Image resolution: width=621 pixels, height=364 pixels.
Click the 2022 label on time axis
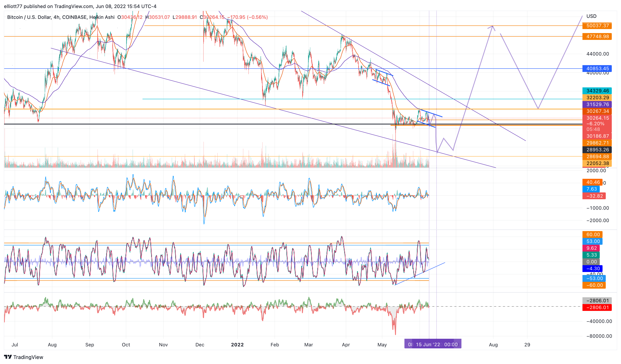pos(237,345)
